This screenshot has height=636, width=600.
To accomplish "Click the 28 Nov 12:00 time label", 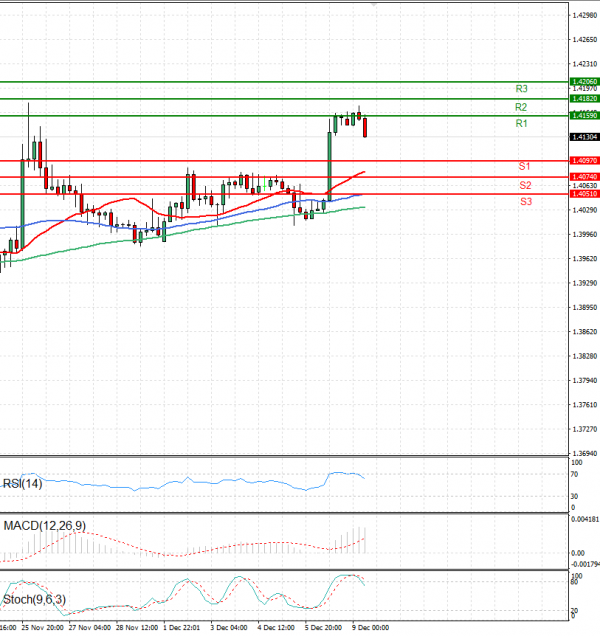I will (x=137, y=628).
